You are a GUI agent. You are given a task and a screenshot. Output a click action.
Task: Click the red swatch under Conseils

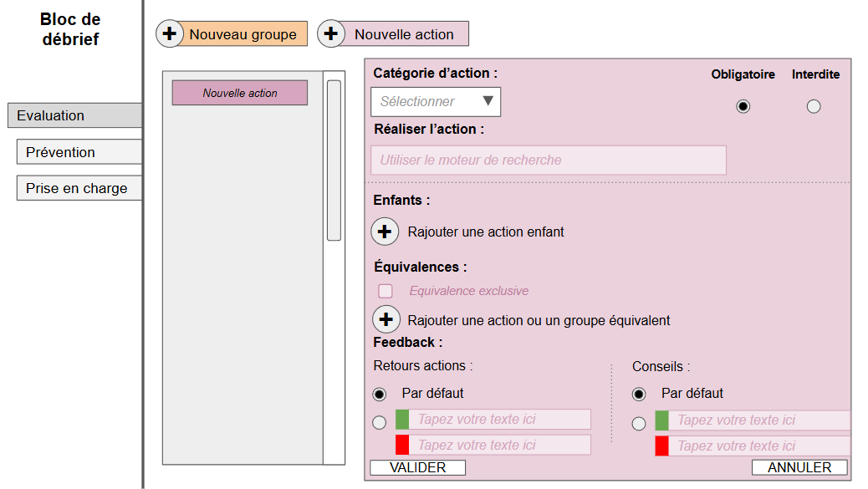pyautogui.click(x=661, y=446)
